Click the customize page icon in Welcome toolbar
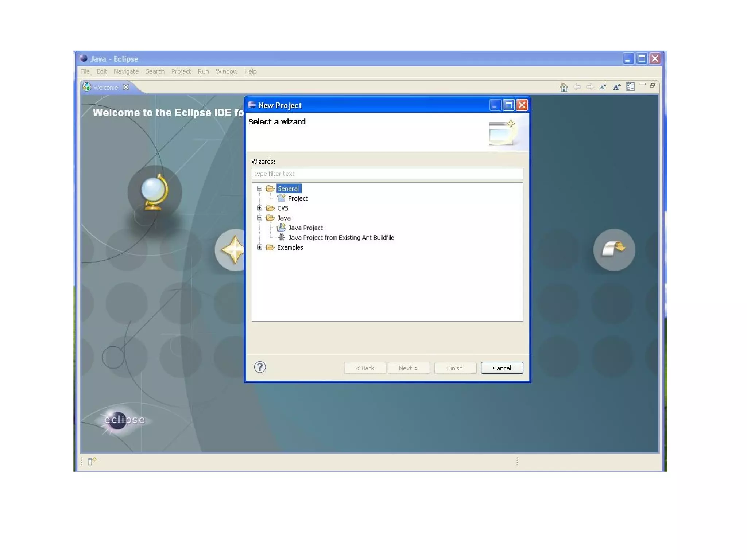The width and height of the screenshot is (747, 560). 630,87
